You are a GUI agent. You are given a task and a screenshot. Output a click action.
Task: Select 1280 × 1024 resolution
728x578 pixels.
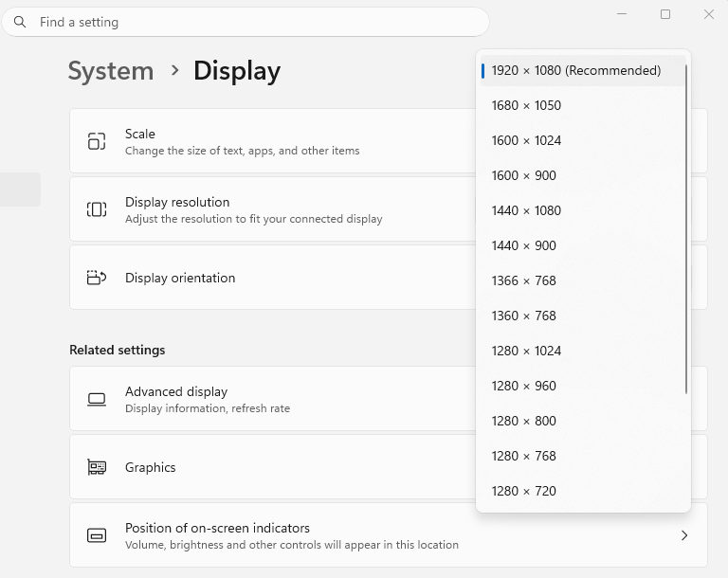click(583, 351)
